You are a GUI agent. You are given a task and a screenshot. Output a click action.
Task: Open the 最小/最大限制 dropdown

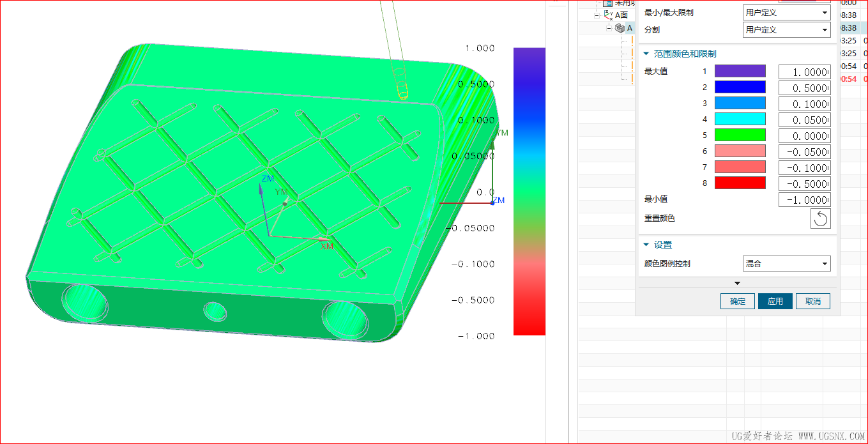click(x=787, y=12)
